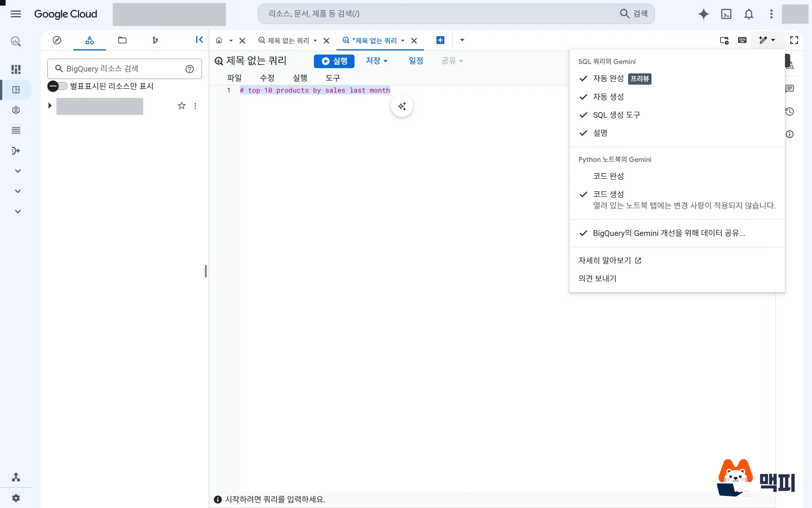Open the 수정 menu
The image size is (812, 508).
(x=267, y=78)
